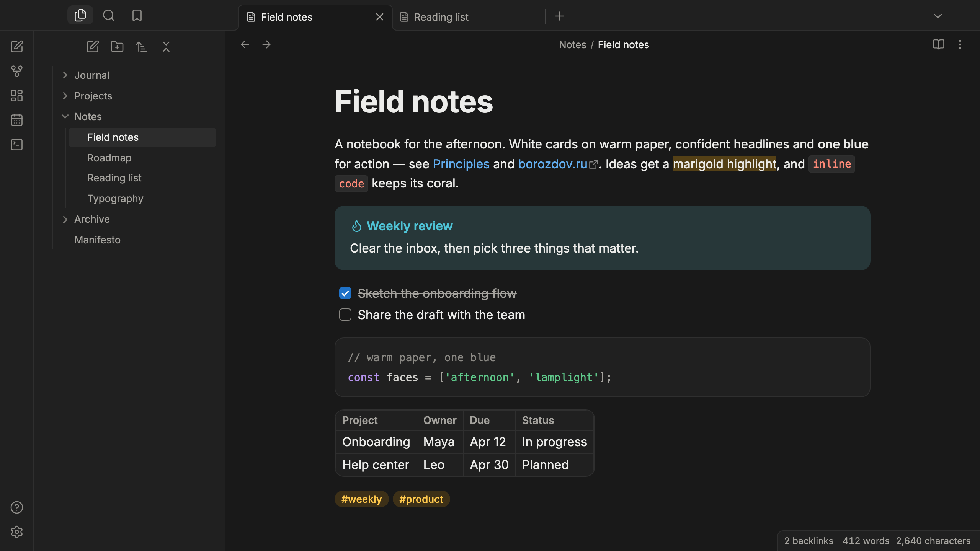This screenshot has height=551, width=980.
Task: Show the 2 backlinks in status bar
Action: tap(808, 541)
